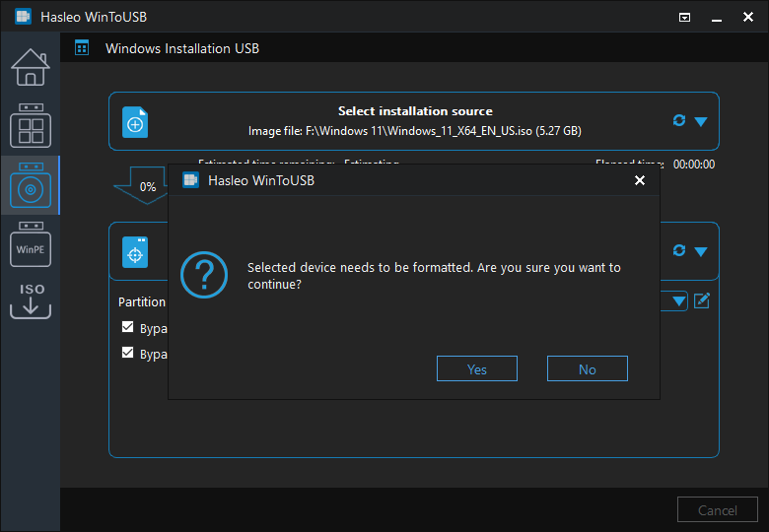769x532 pixels.
Task: Open the Windows To Go USB sidebar icon
Action: click(x=31, y=125)
